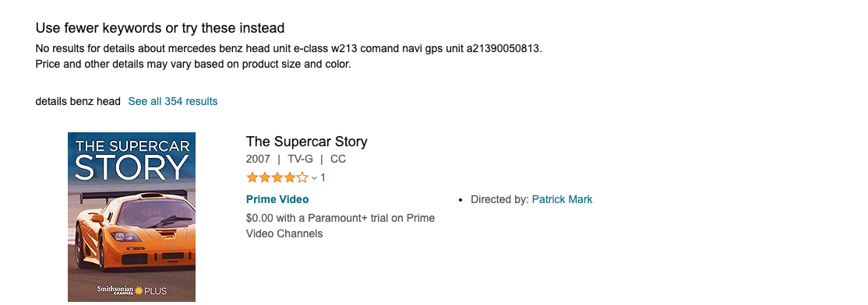Image resolution: width=868 pixels, height=305 pixels.
Task: Expand the chevron beside the star rating
Action: pyautogui.click(x=315, y=178)
